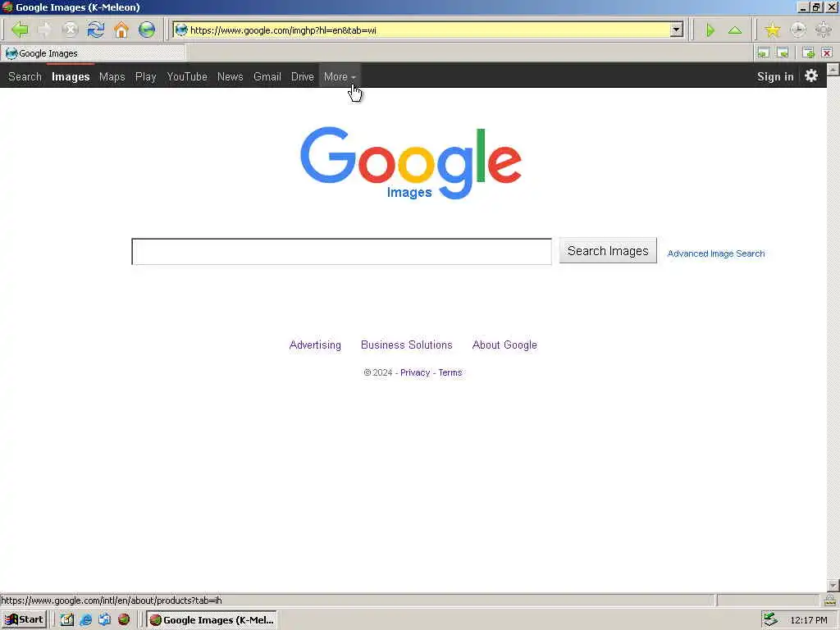This screenshot has width=840, height=630.
Task: Click the Google Images logo
Action: [410, 163]
